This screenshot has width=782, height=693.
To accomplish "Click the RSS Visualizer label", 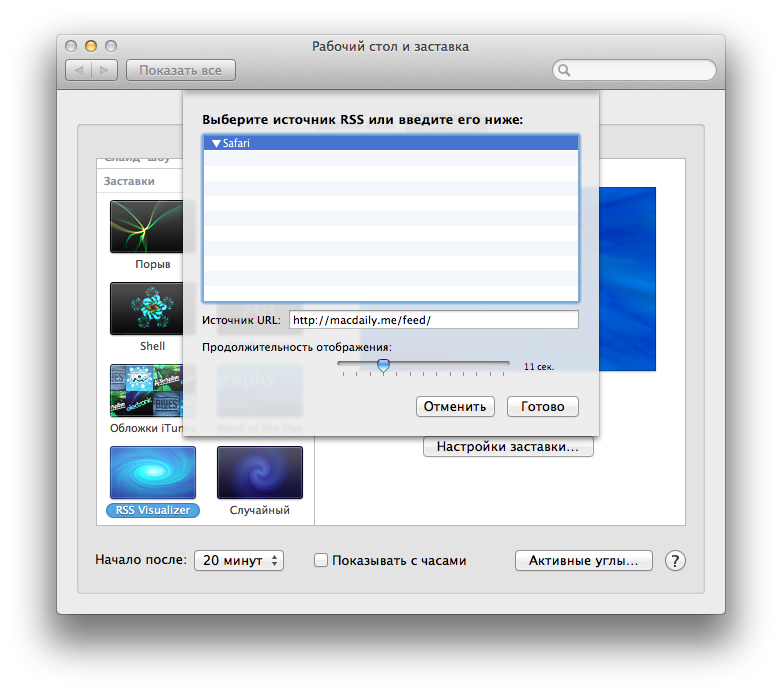I will (153, 510).
